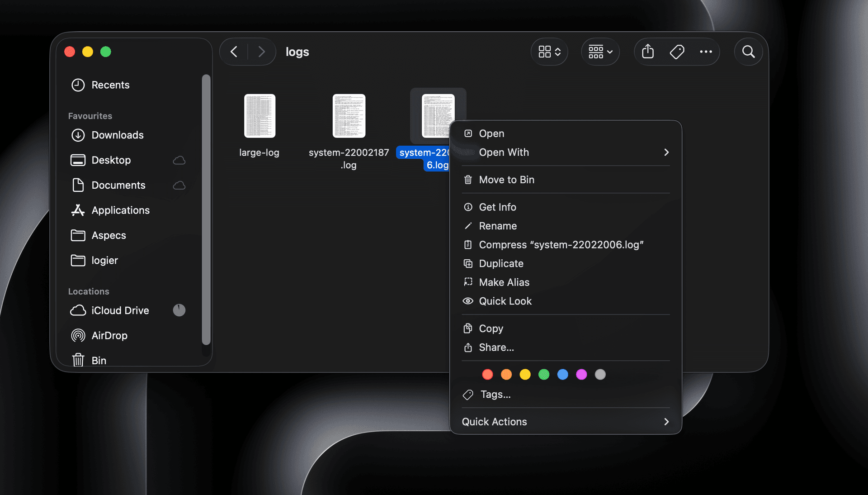
Task: Click the selected system-22022006.log file icon
Action: pyautogui.click(x=438, y=115)
